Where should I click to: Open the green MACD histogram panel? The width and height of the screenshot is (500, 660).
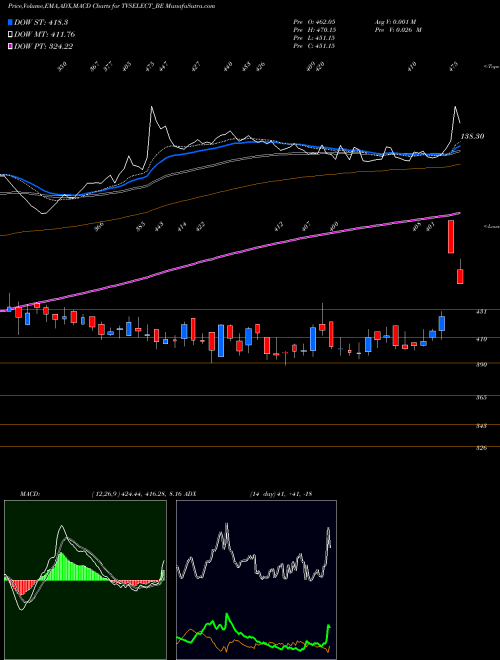pos(85,580)
